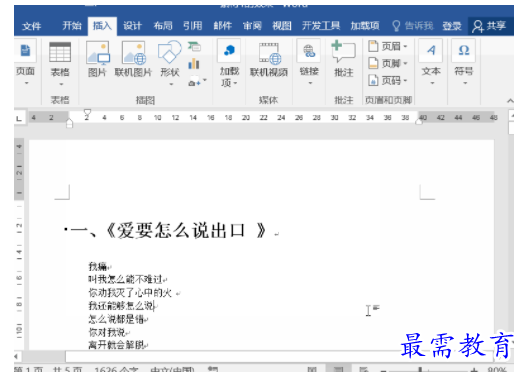Click the first line indent marker on ruler
Image resolution: width=522 pixels, height=377 pixels.
(x=87, y=112)
